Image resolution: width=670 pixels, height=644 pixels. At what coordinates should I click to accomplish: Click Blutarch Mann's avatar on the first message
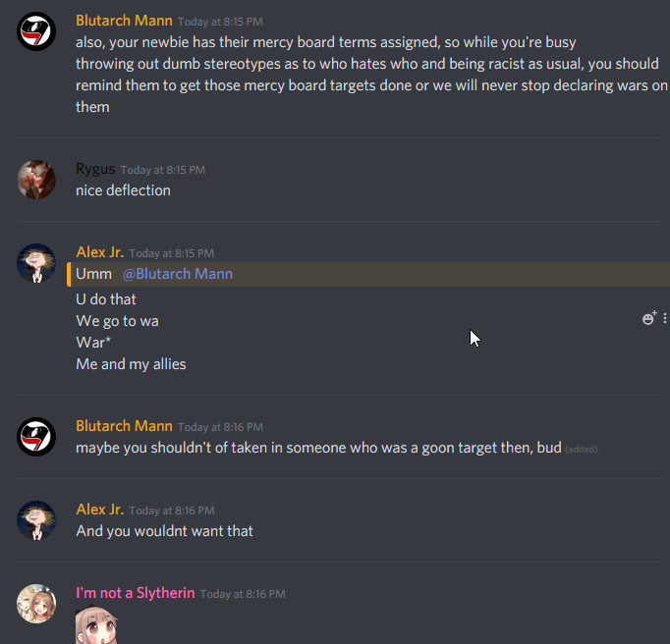coord(36,31)
